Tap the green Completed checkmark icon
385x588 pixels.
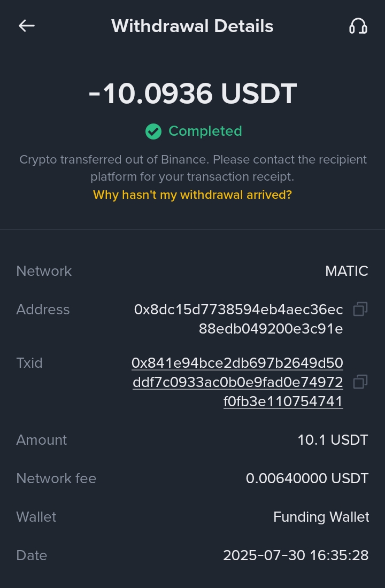pyautogui.click(x=153, y=131)
